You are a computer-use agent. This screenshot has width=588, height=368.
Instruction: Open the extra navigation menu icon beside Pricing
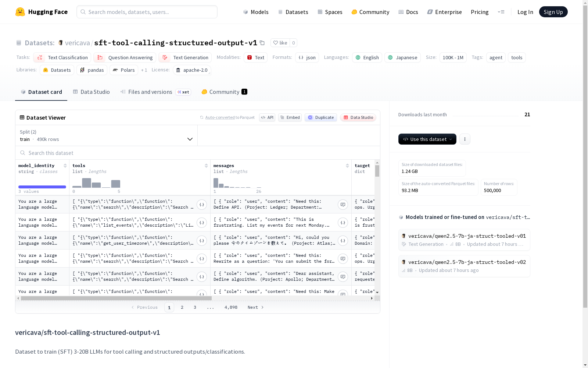coord(501,12)
